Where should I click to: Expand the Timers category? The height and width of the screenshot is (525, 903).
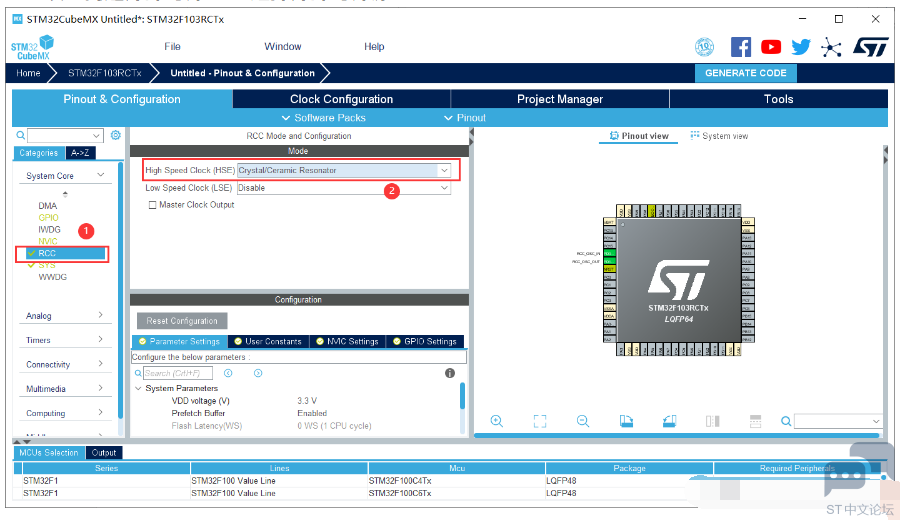pyautogui.click(x=101, y=339)
